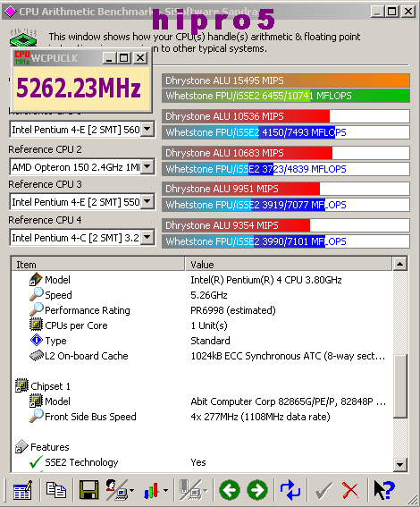Screen dimensions: 420x507
Task: Click the greyed device/computer icon
Action: click(x=191, y=490)
